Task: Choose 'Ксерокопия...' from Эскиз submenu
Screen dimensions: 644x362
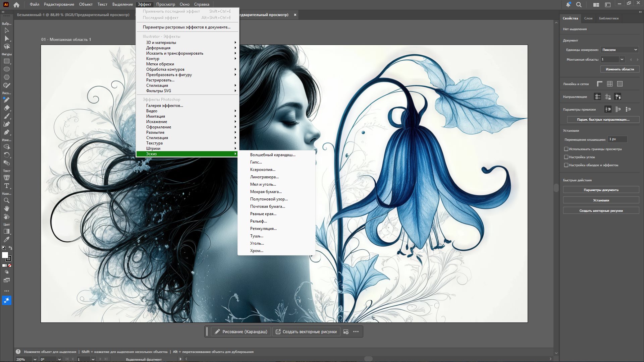Action: 263,170
